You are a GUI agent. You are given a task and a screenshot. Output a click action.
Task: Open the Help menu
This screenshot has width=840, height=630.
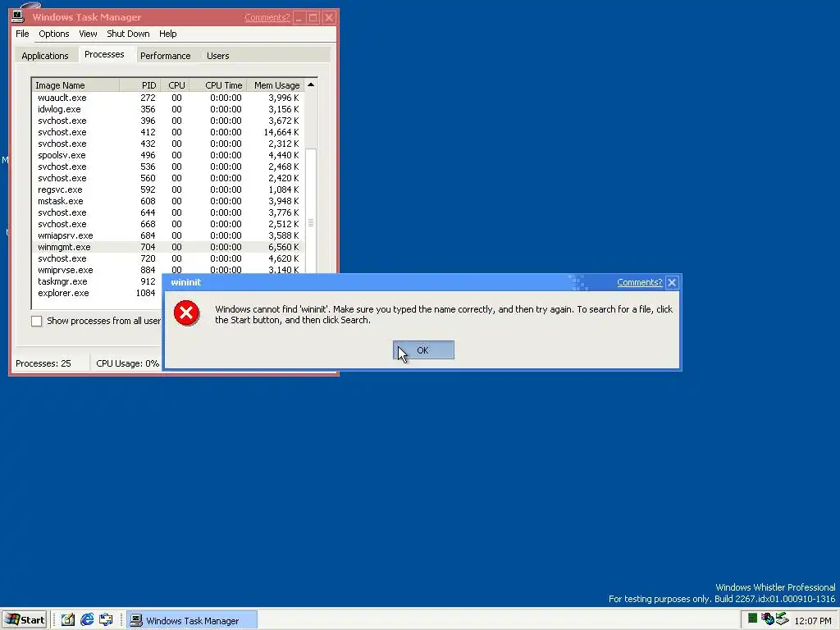[x=167, y=34]
